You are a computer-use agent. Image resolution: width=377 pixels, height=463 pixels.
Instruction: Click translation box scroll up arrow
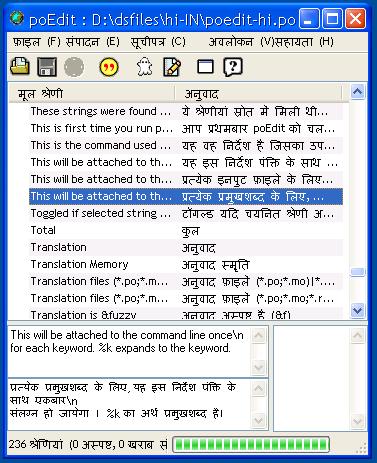pyautogui.click(x=259, y=388)
